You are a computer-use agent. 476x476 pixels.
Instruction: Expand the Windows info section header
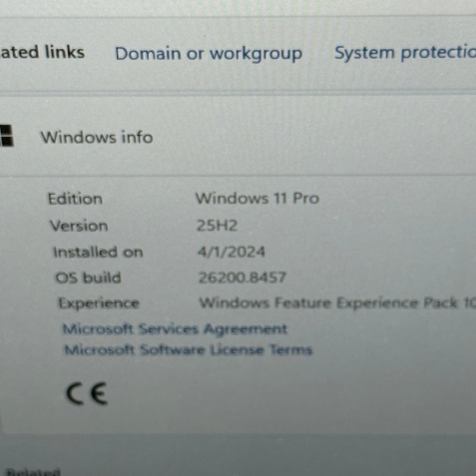click(238, 136)
